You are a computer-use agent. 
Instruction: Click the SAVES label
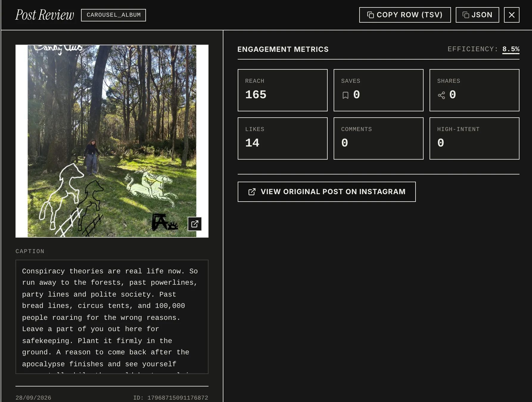click(x=351, y=81)
